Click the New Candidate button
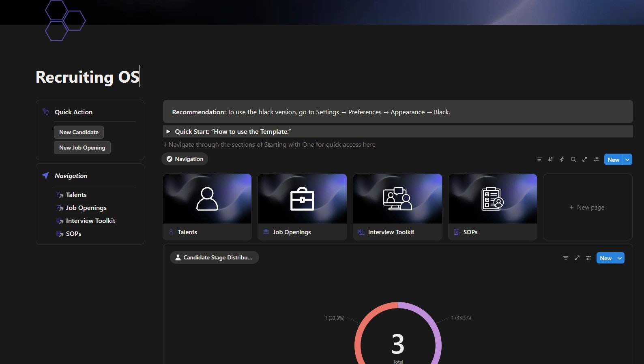This screenshot has height=364, width=644. tap(79, 132)
